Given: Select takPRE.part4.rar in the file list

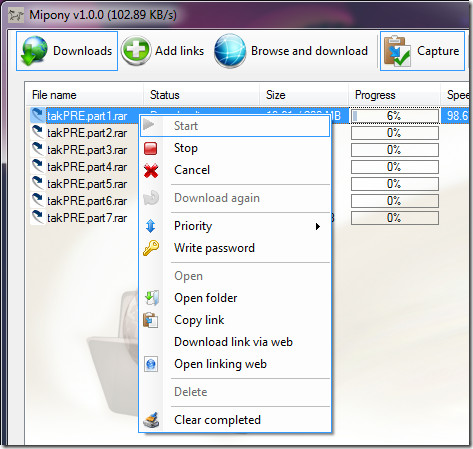Looking at the screenshot, I should (x=87, y=167).
